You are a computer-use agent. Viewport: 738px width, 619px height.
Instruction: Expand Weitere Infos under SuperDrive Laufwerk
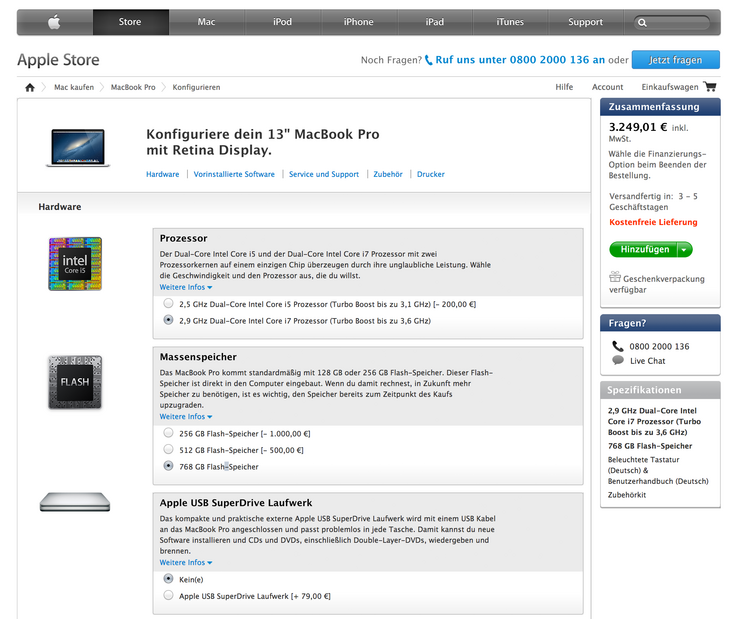(x=186, y=563)
